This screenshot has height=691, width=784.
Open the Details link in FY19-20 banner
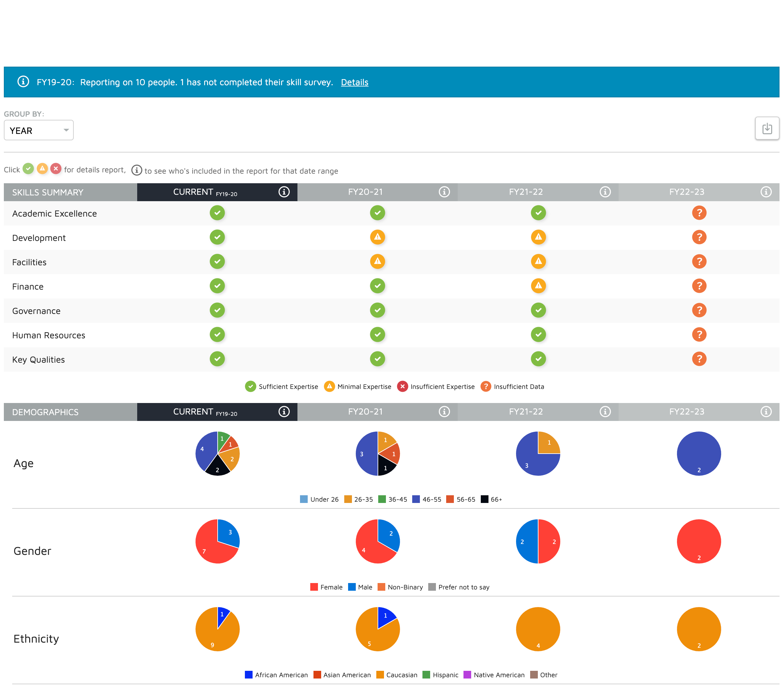click(x=354, y=82)
